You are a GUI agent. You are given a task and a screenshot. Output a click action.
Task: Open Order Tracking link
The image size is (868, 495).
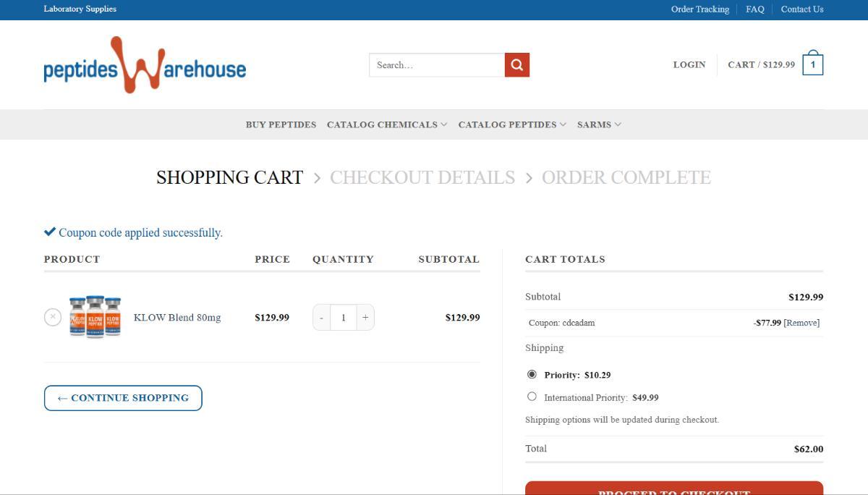699,9
